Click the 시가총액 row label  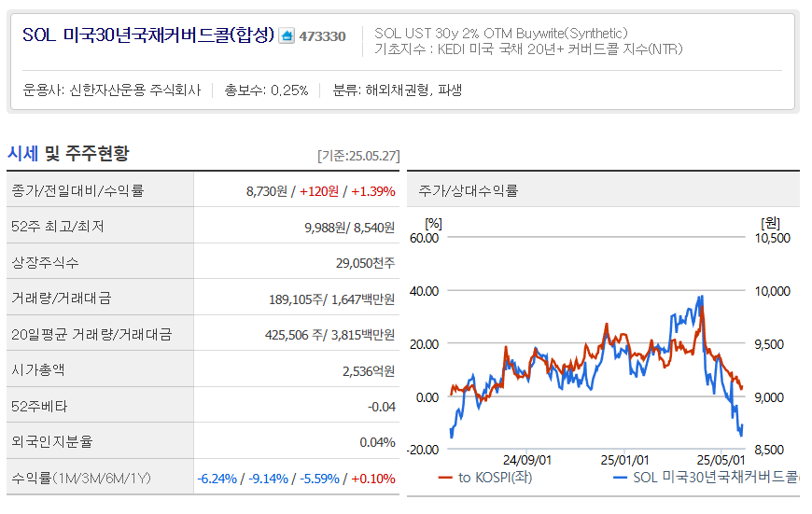pos(38,369)
